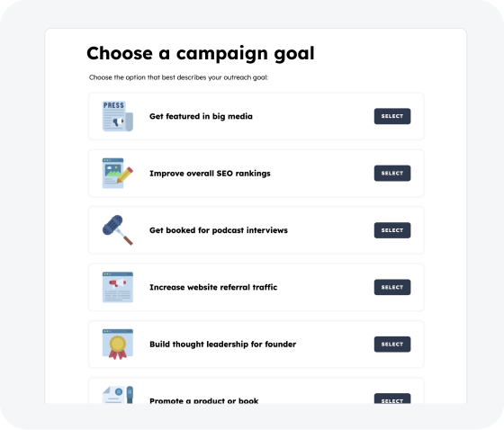Screen dimensions: 504x430
Task: Click 'Get featured in big media' label
Action: (201, 116)
